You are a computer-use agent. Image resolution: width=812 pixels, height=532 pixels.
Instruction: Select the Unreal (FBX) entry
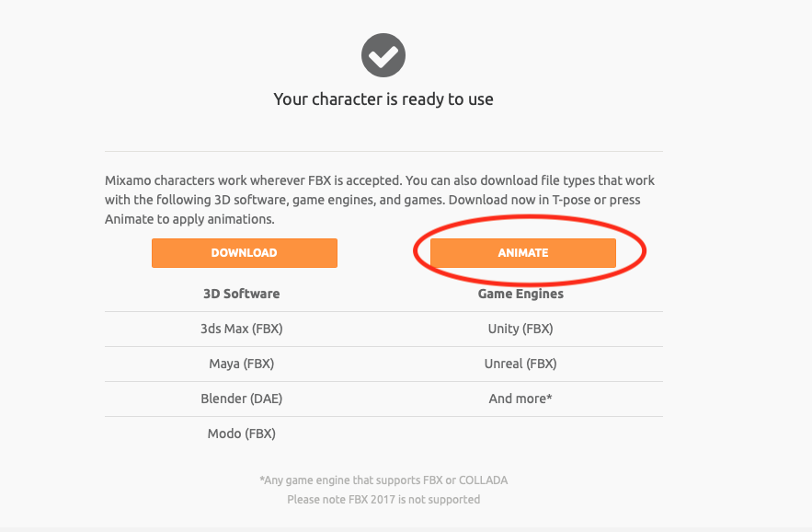(x=520, y=364)
